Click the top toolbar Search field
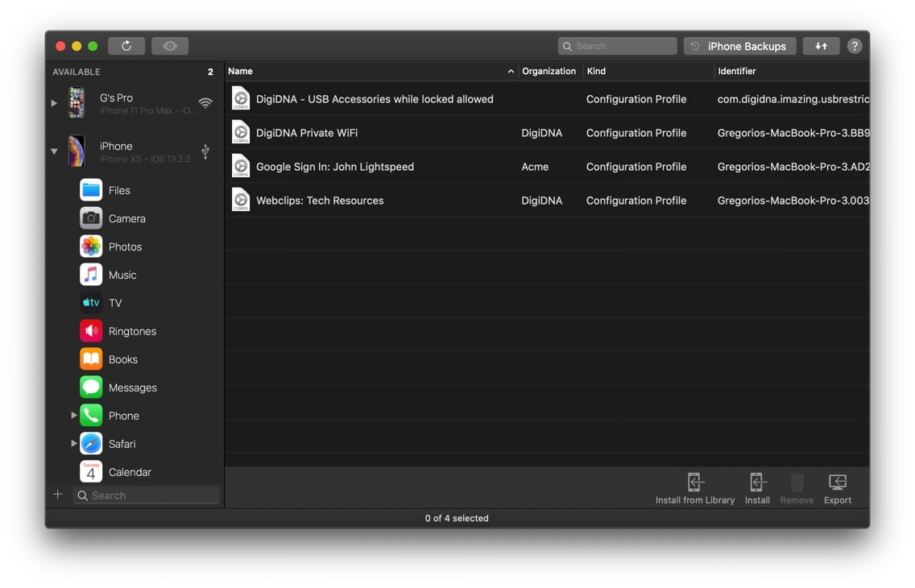 tap(618, 46)
